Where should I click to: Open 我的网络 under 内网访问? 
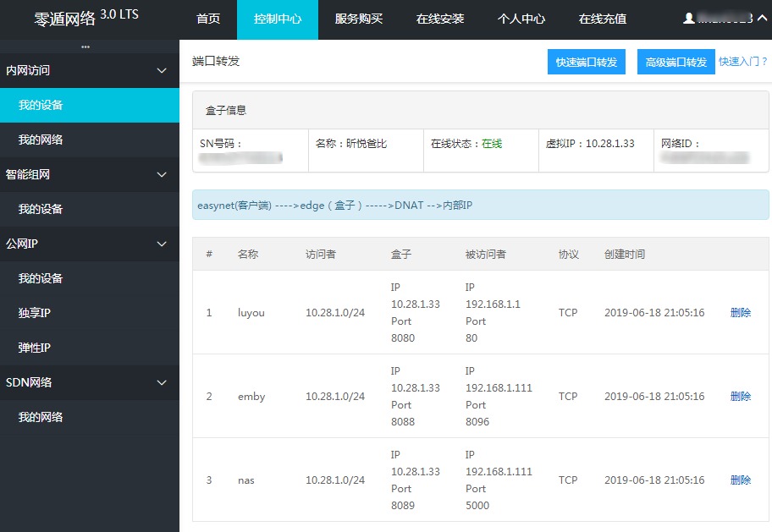point(90,140)
